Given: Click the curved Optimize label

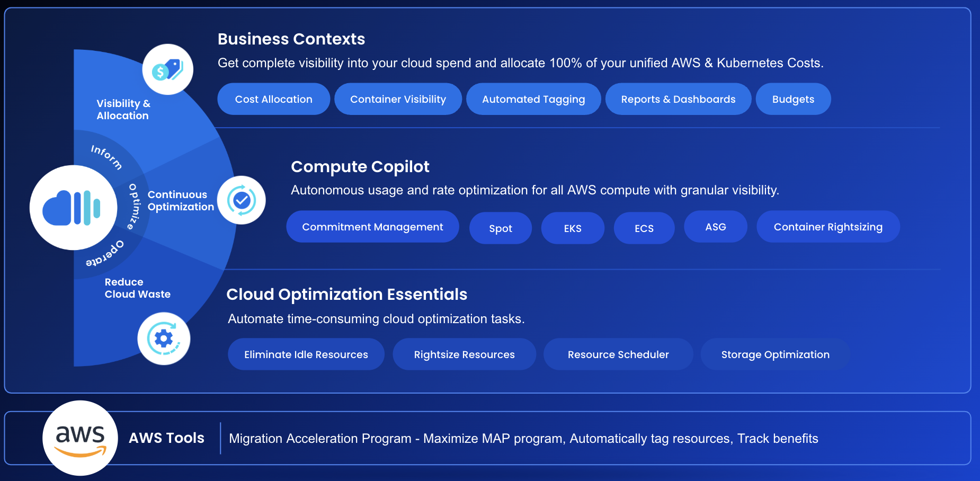Looking at the screenshot, I should click(134, 207).
